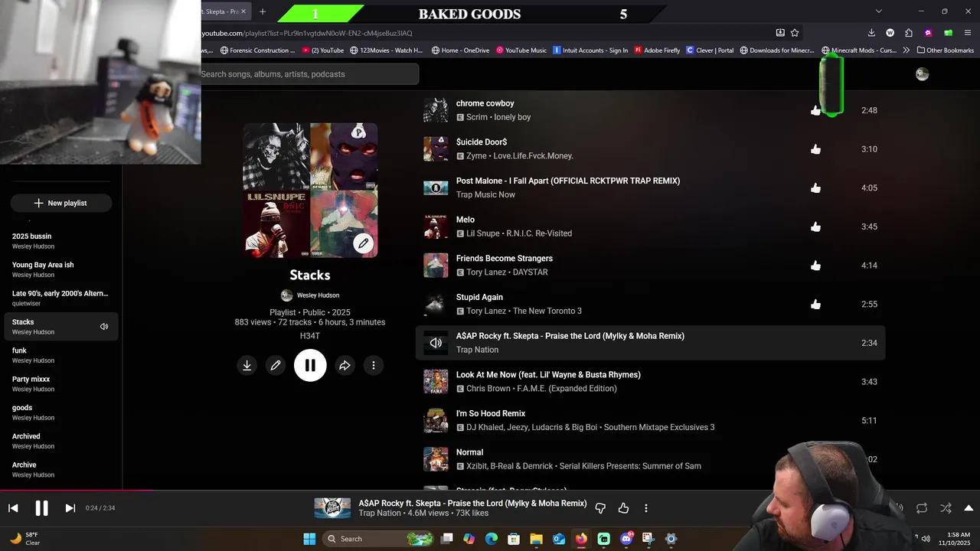
Task: Open YouTube Music bookmark
Action: pyautogui.click(x=521, y=51)
